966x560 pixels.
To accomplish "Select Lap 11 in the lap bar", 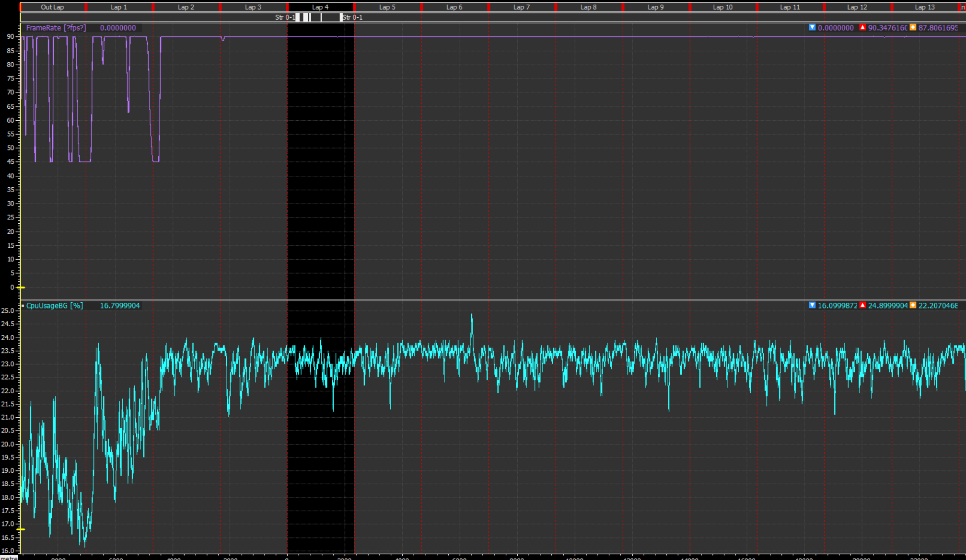I will point(790,7).
